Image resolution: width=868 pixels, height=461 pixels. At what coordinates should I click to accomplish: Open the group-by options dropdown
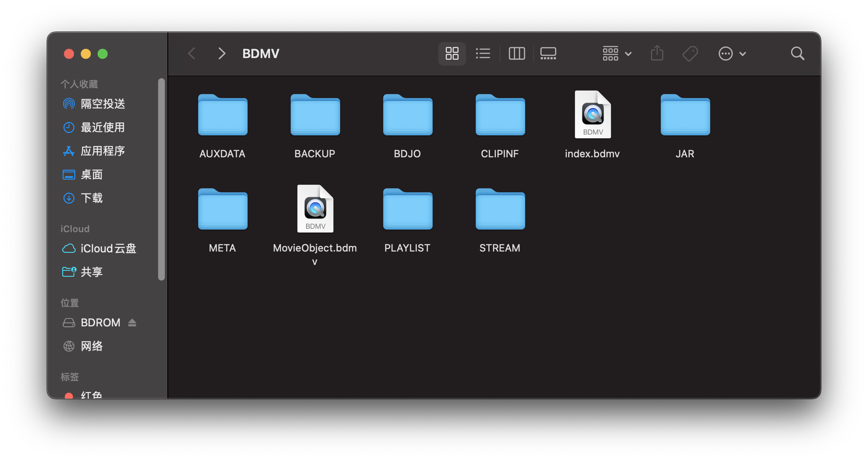click(x=617, y=53)
